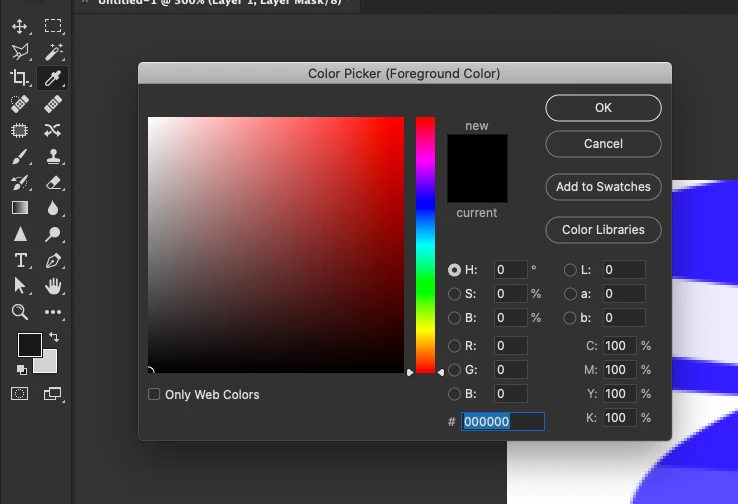Select the Magic Wand tool
This screenshot has width=738, height=504.
(53, 52)
